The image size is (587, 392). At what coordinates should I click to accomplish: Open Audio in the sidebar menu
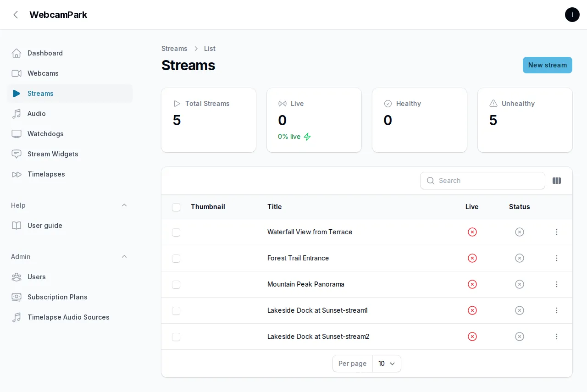tap(70, 114)
